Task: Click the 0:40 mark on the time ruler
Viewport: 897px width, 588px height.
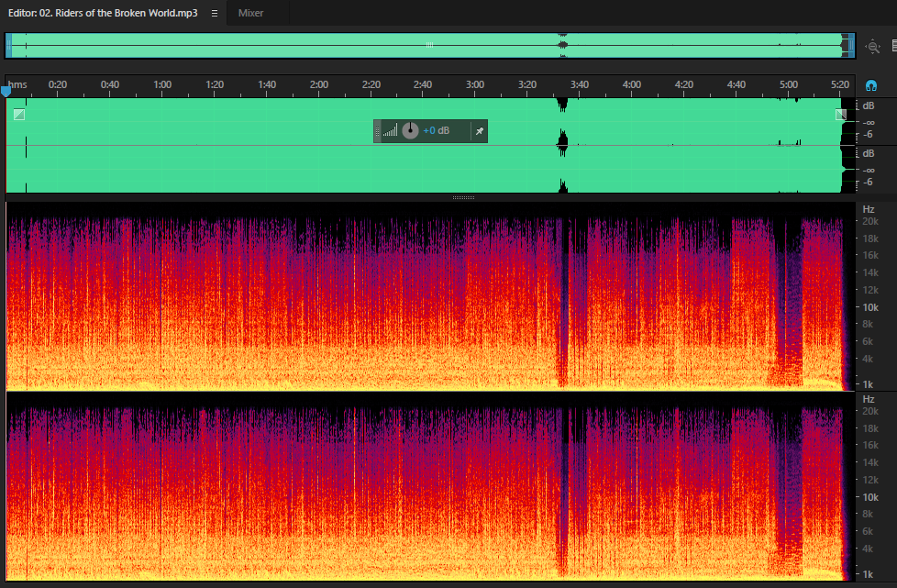Action: coord(110,84)
